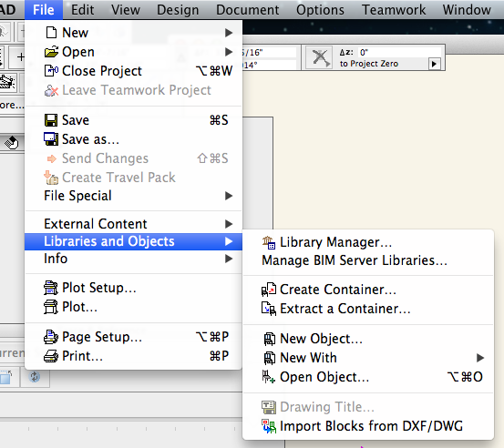The width and height of the screenshot is (504, 448).
Task: Select Open Object command
Action: pos(367,377)
